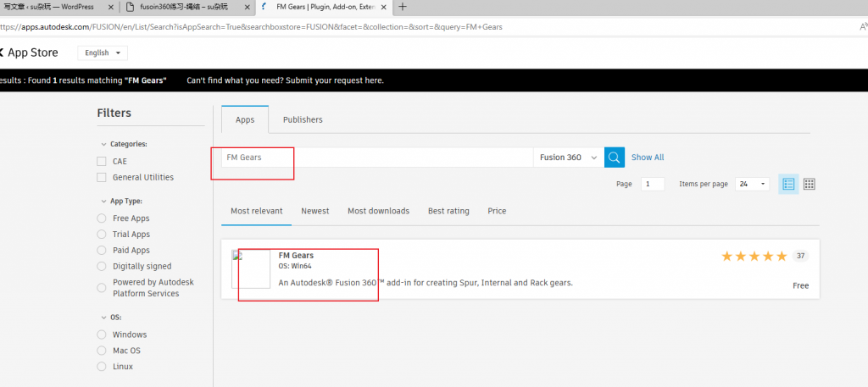Check the CAE category checkbox

click(102, 162)
